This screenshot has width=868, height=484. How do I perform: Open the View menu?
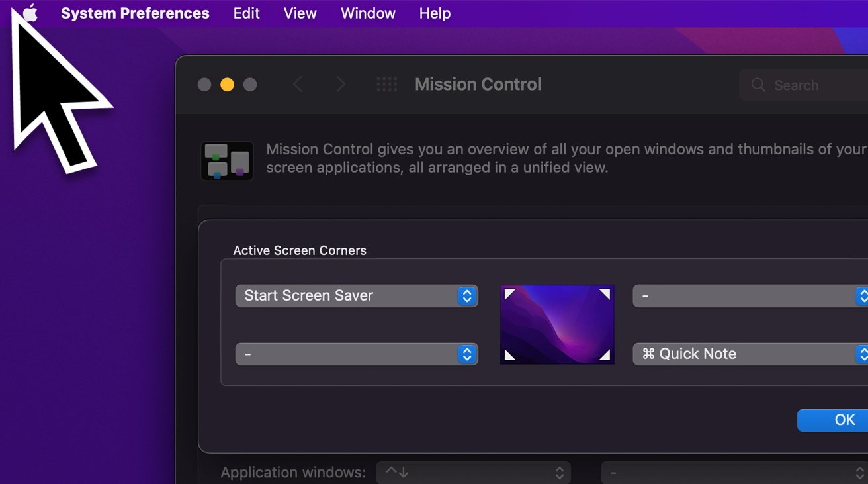coord(300,13)
